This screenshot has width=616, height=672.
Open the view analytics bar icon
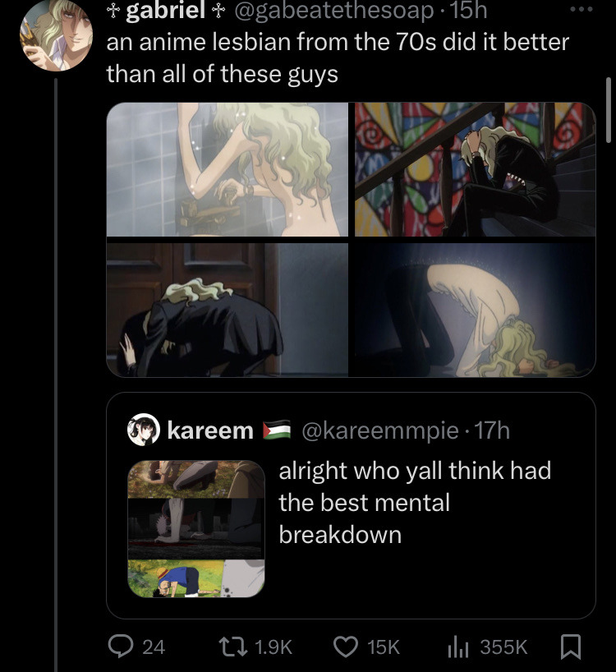[457, 647]
